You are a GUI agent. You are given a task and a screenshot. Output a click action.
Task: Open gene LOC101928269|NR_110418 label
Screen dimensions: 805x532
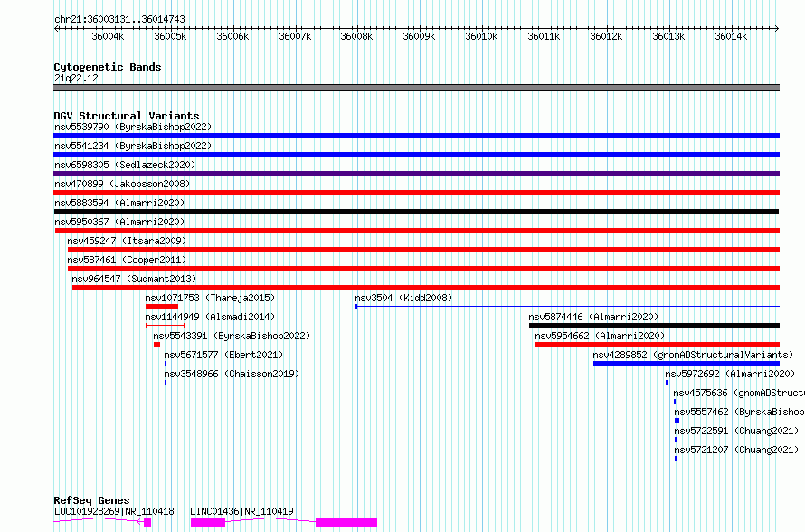point(114,511)
